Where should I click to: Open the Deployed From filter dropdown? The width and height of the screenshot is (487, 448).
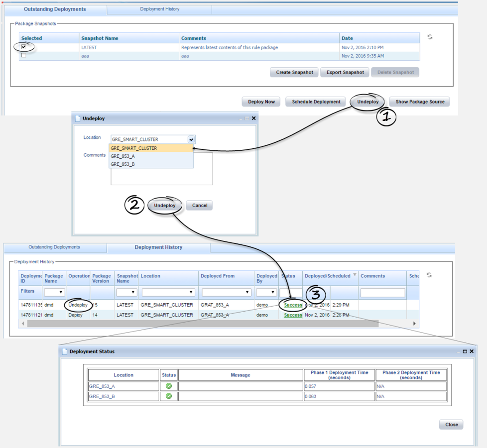(x=227, y=292)
